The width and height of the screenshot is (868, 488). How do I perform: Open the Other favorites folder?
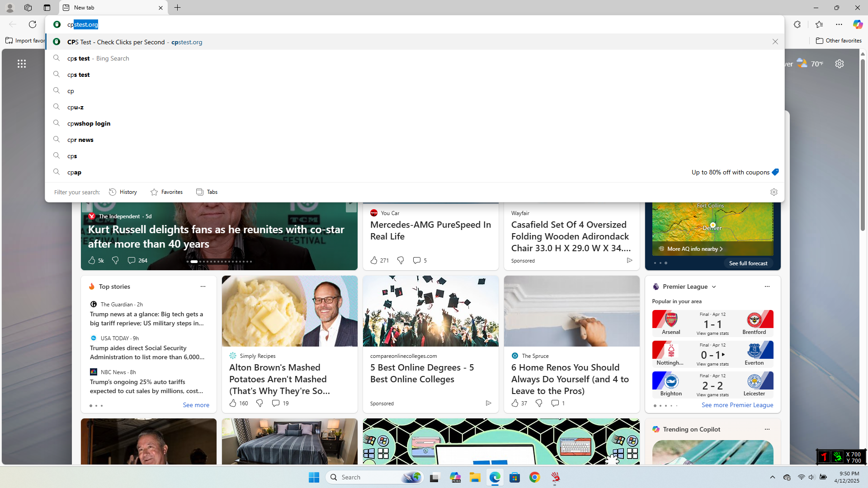(839, 41)
